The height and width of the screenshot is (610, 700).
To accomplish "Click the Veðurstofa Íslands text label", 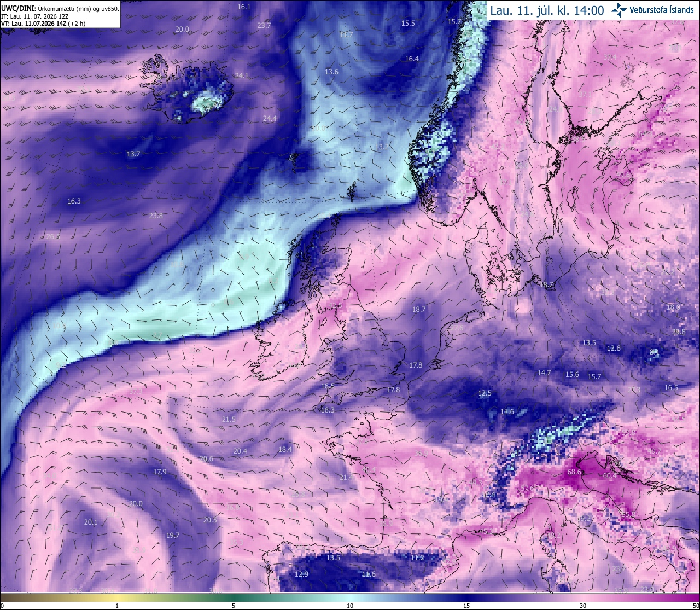I will (661, 10).
